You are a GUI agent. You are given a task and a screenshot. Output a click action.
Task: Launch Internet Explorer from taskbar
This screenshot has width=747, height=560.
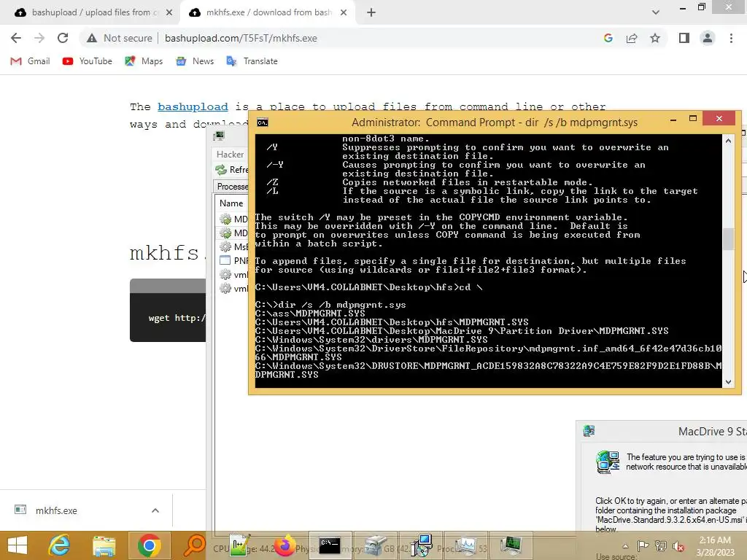tap(59, 545)
